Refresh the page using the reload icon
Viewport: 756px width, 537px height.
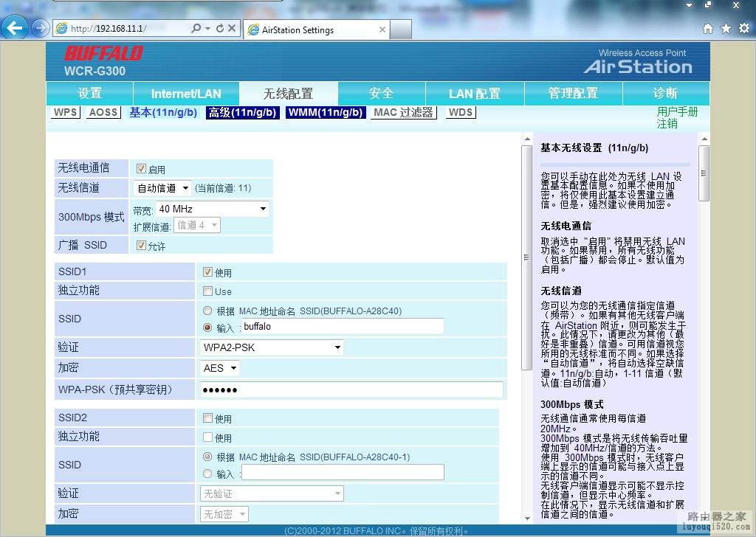pyautogui.click(x=220, y=29)
